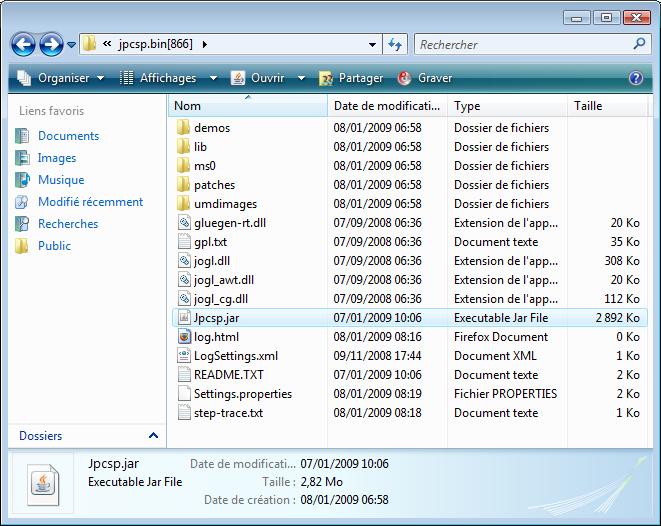Click the '2 892 Ko' size cell
661x526 pixels.
click(x=618, y=318)
